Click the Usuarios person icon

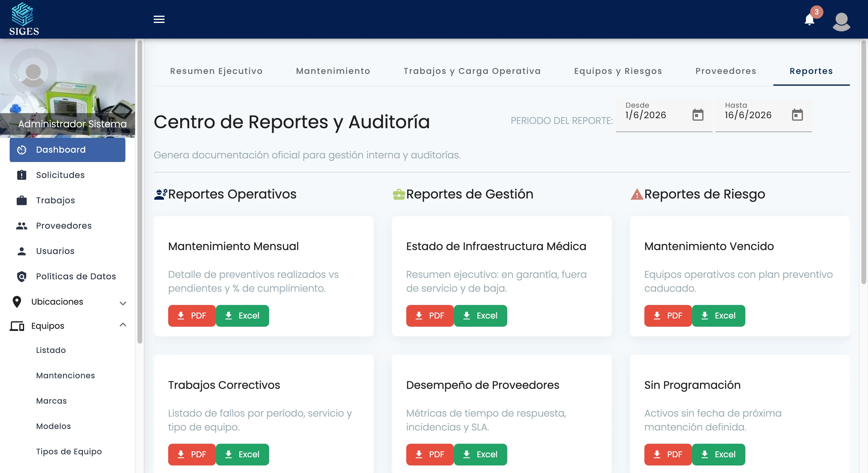pos(22,251)
